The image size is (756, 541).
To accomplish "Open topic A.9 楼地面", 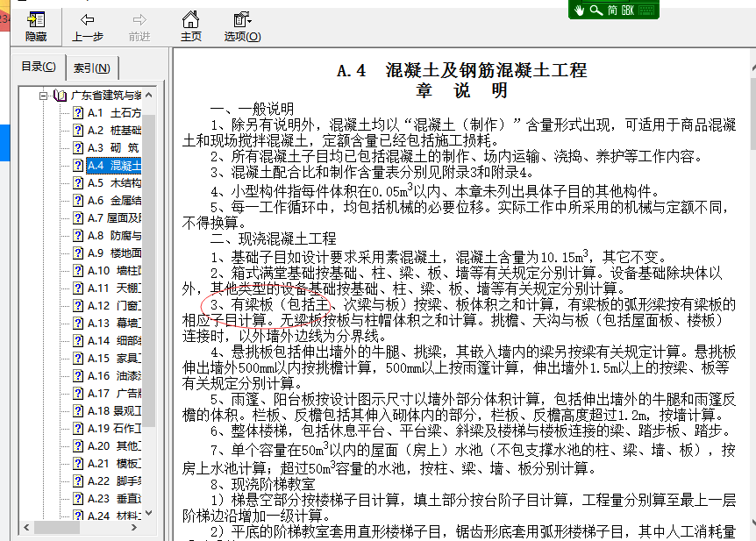I will (114, 253).
